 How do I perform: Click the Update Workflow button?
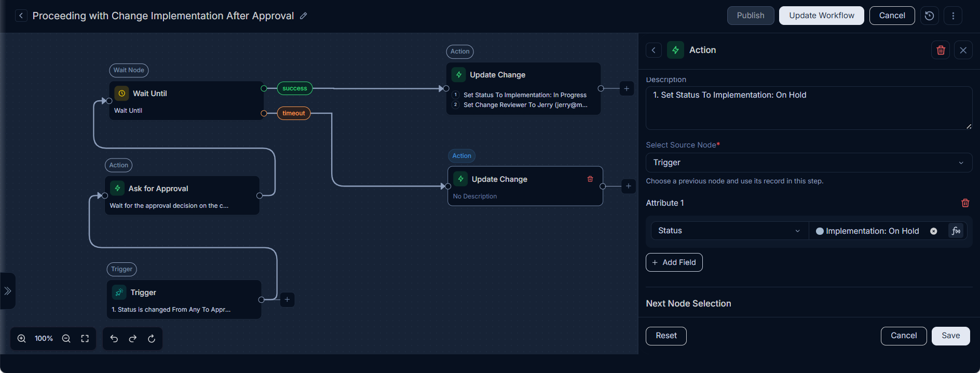coord(822,16)
